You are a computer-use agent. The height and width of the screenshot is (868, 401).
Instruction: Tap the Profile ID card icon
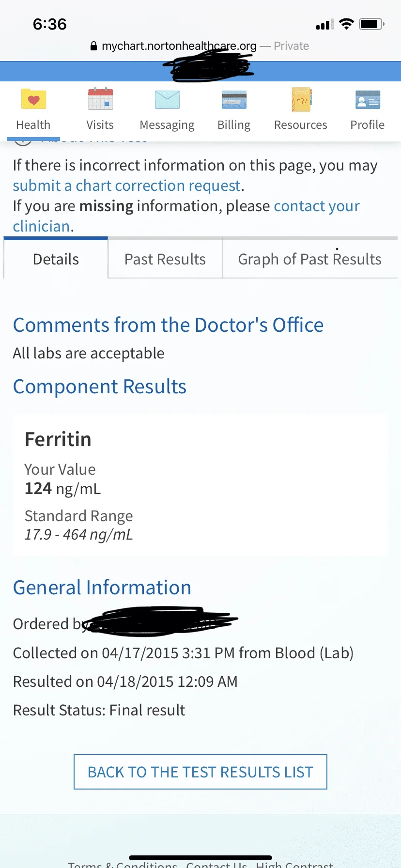pyautogui.click(x=368, y=100)
